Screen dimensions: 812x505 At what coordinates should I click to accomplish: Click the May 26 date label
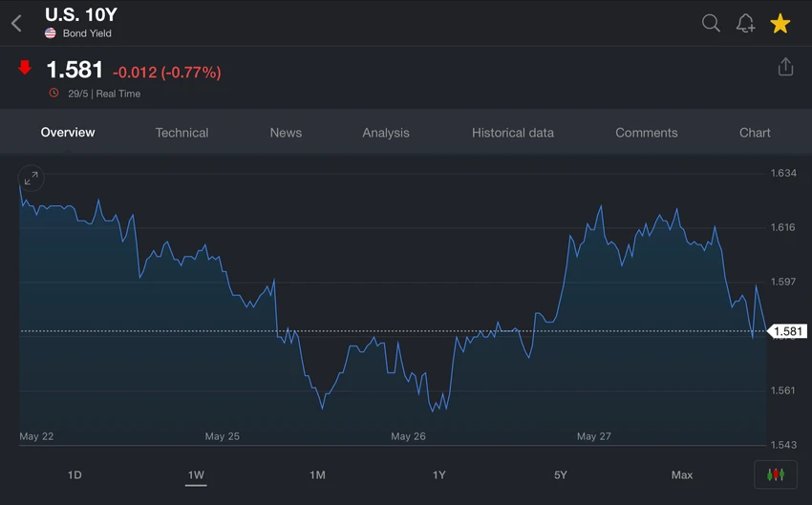pyautogui.click(x=408, y=436)
